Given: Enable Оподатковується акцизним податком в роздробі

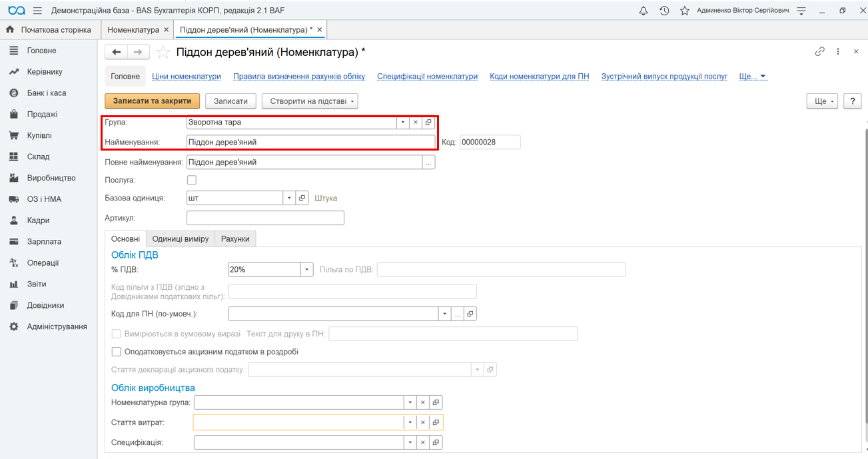Looking at the screenshot, I should coord(116,352).
